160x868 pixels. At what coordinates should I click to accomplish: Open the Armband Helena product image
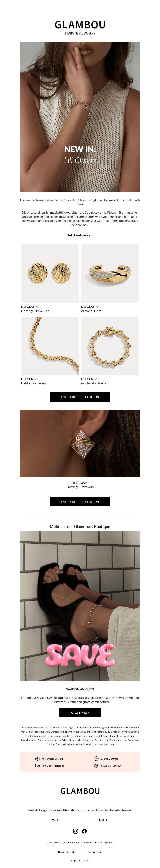click(x=110, y=346)
